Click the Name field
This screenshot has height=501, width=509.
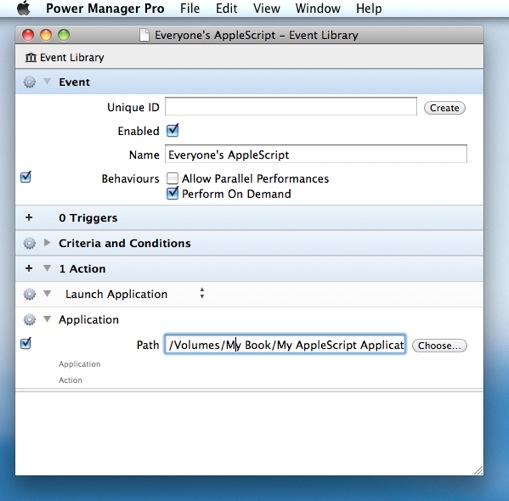pos(316,154)
